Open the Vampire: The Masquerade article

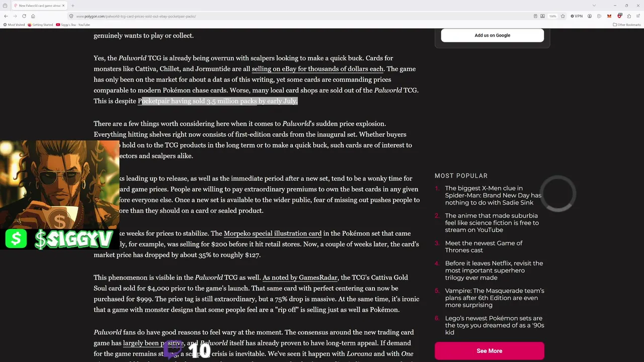pos(495,298)
